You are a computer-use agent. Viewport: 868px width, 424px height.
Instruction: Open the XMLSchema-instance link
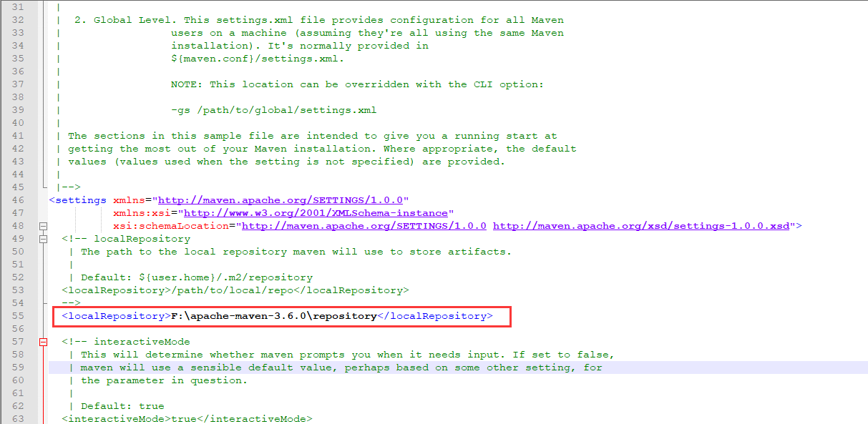(x=316, y=213)
